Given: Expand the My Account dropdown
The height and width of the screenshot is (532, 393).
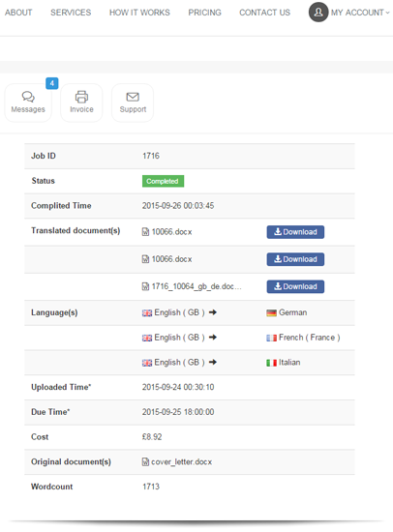Looking at the screenshot, I should 360,13.
